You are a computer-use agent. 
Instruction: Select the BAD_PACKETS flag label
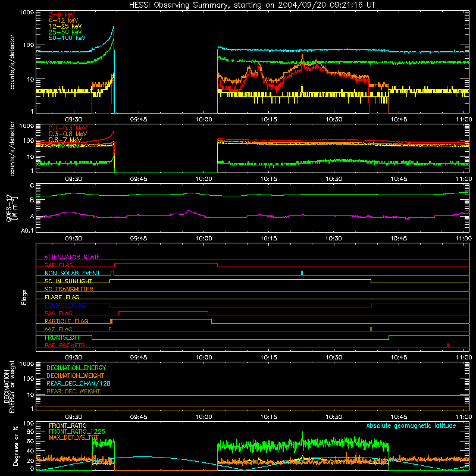pos(65,345)
